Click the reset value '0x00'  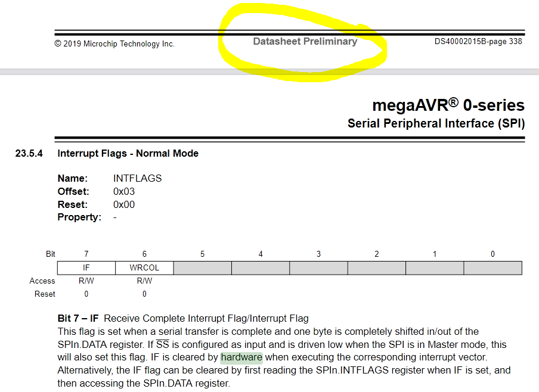point(124,204)
